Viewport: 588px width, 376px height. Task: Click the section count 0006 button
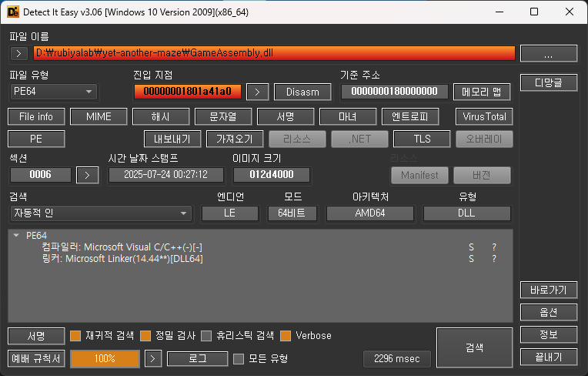point(41,175)
